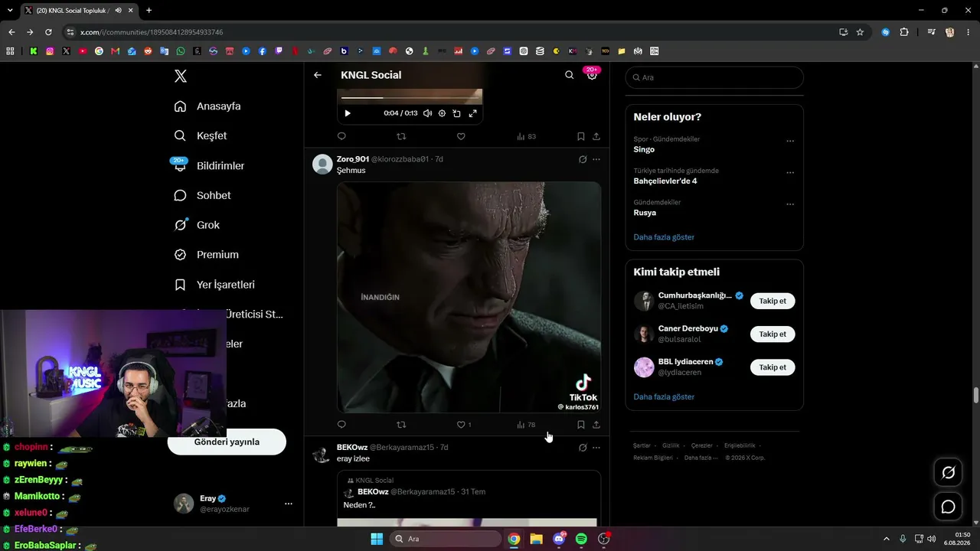Click the X logo in the sidebar
980x551 pixels.
pos(180,76)
